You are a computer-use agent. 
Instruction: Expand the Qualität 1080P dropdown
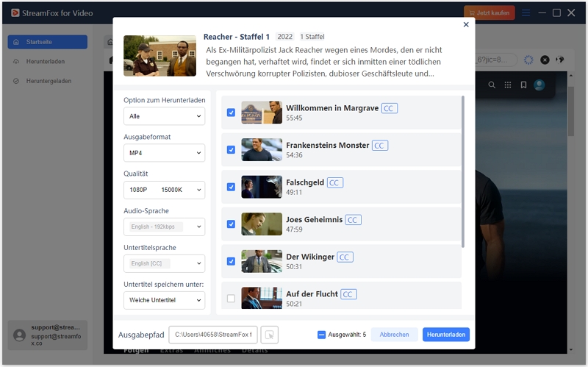point(164,190)
